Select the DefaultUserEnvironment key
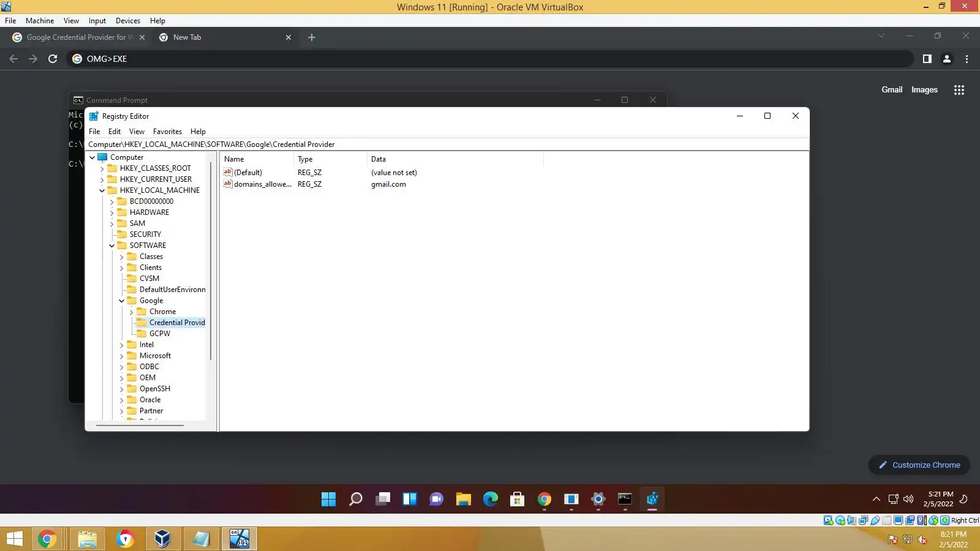The width and height of the screenshot is (980, 551). point(172,290)
